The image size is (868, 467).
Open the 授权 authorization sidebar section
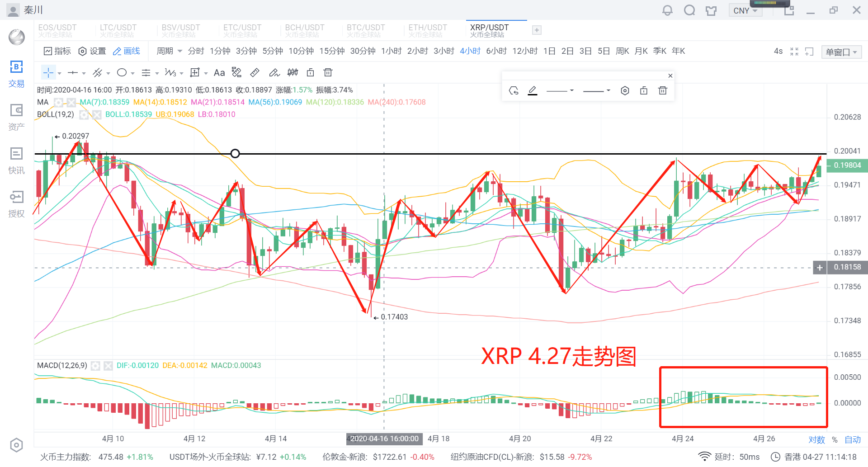(x=16, y=204)
